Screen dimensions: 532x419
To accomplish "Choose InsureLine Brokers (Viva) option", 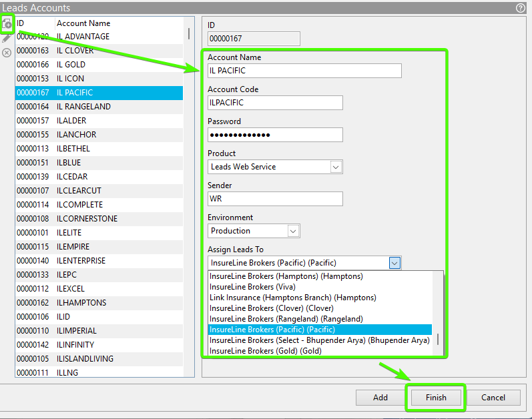I will [x=320, y=287].
